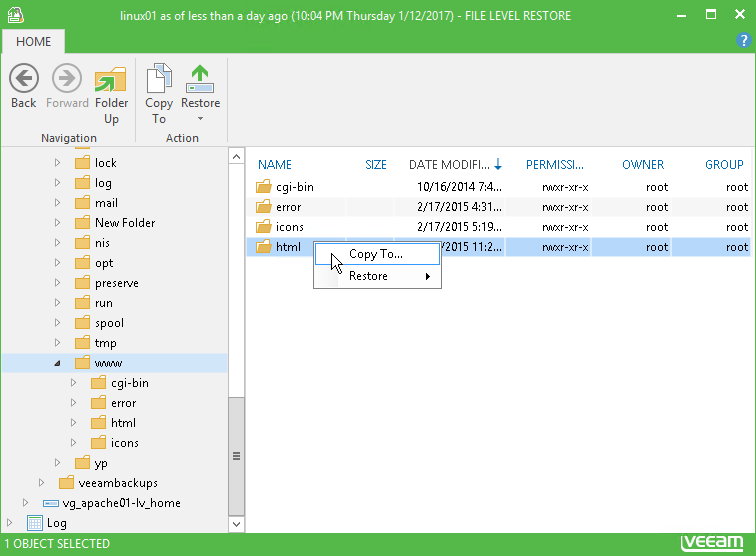Click icons folder icon in file list
The height and width of the screenshot is (556, 756).
[x=264, y=227]
